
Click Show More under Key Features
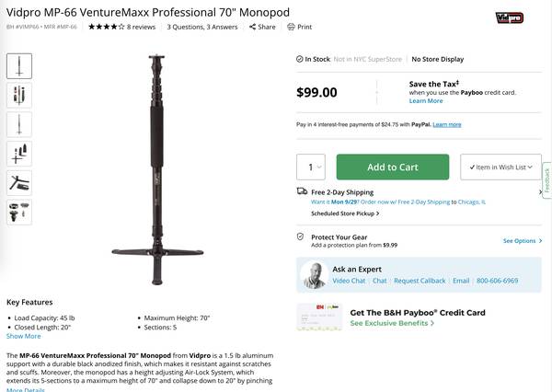pos(24,336)
